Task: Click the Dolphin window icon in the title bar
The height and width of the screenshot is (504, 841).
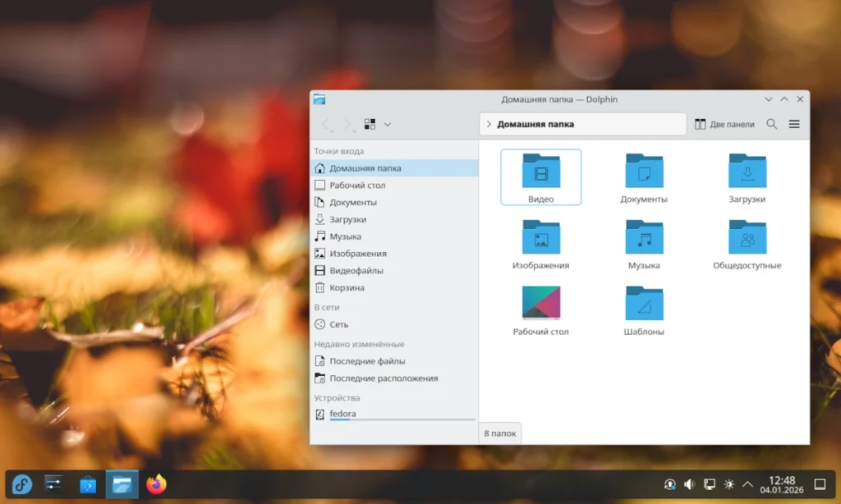Action: point(319,99)
